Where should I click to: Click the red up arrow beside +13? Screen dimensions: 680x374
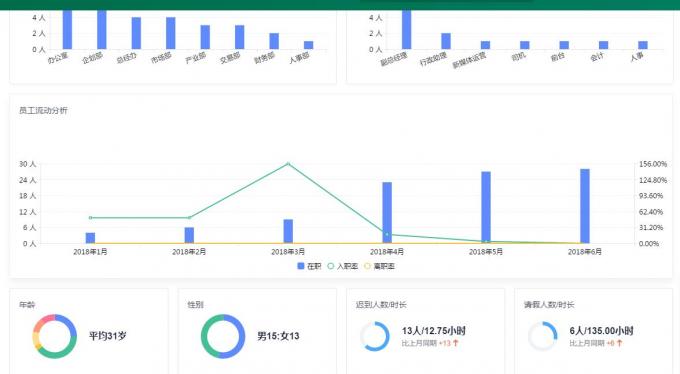click(455, 343)
